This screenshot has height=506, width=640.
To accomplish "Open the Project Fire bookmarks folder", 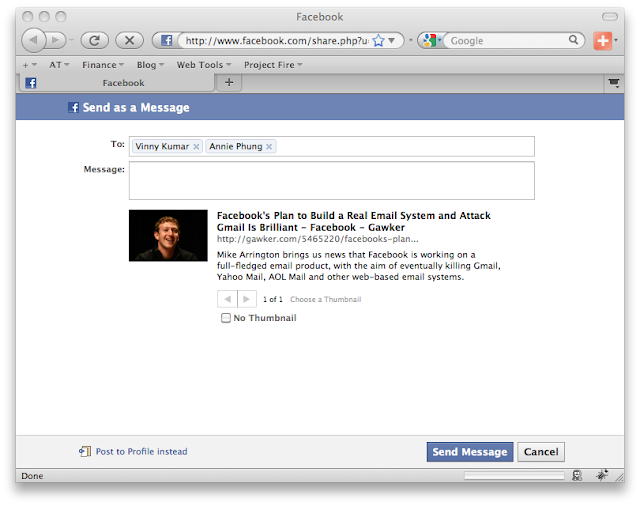I will (x=273, y=65).
